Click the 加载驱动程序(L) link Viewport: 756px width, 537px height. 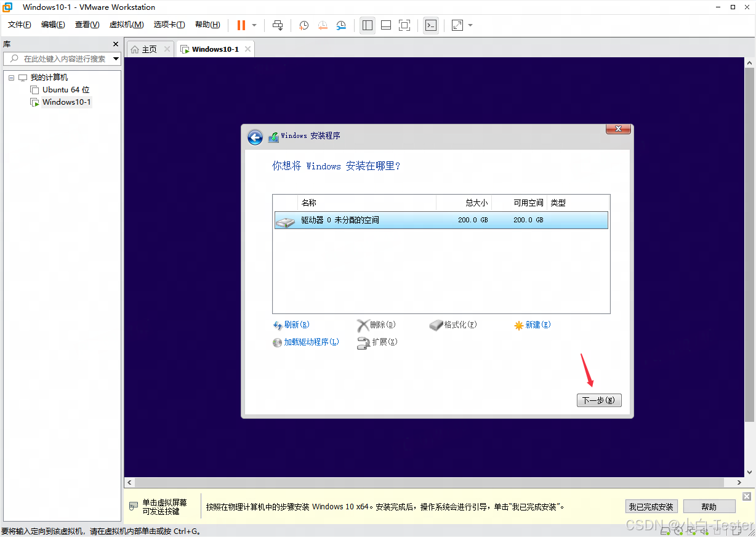pyautogui.click(x=306, y=342)
